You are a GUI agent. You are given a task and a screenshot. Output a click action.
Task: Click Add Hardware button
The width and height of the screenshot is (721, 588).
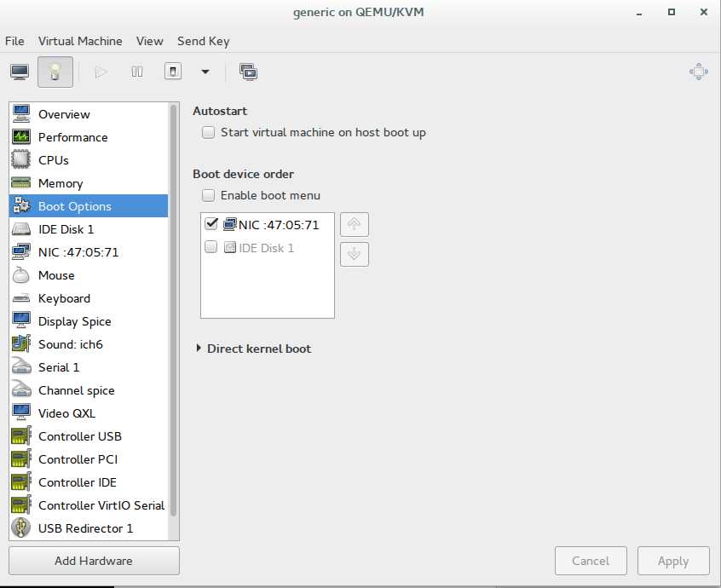point(94,561)
